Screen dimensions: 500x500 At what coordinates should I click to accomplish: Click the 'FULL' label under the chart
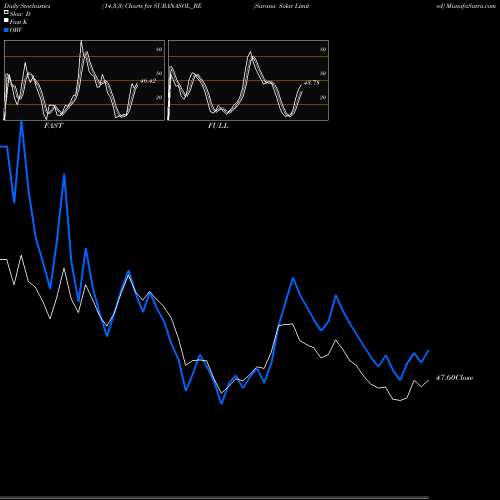[218, 126]
